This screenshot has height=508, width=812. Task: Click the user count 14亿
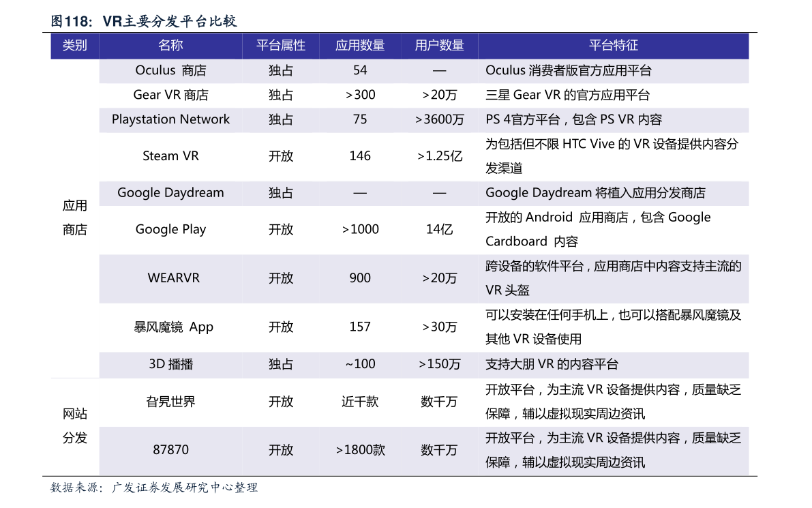point(439,229)
